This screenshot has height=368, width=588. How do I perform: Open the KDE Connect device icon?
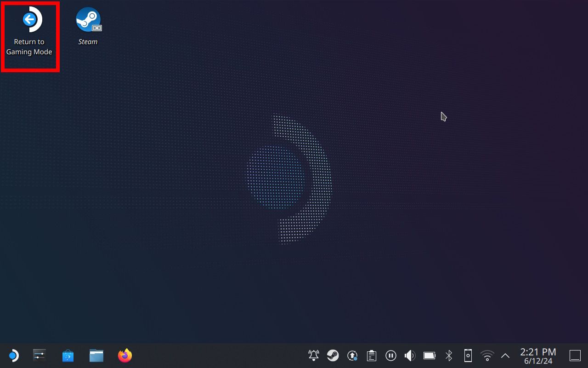(468, 355)
